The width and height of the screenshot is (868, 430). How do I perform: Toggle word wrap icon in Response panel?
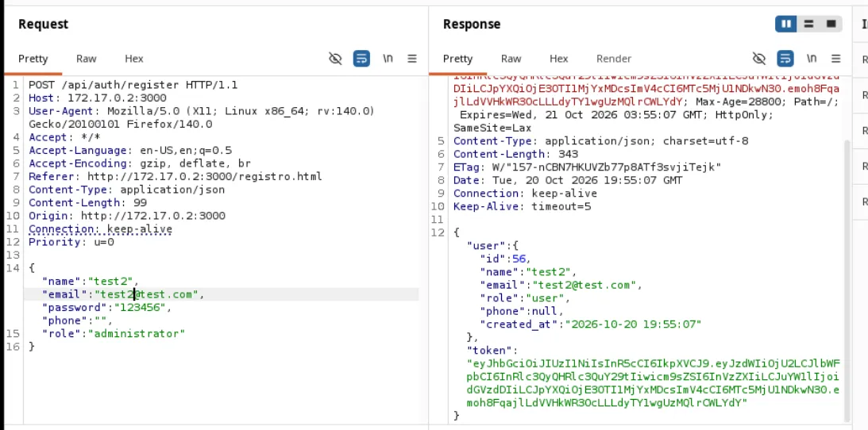(x=785, y=59)
